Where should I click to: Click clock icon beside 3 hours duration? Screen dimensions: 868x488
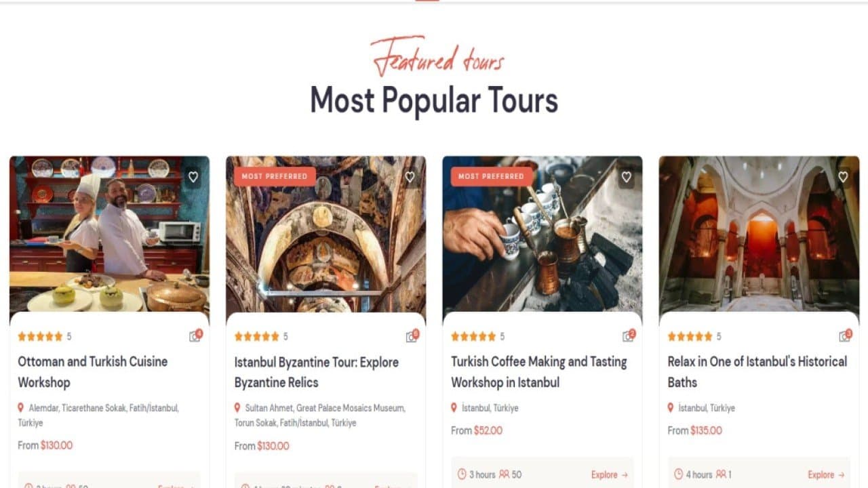coord(462,474)
